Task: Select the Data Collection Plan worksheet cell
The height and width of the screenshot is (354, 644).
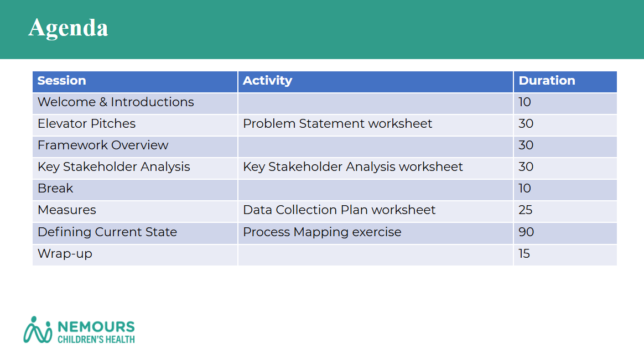Action: tap(339, 210)
